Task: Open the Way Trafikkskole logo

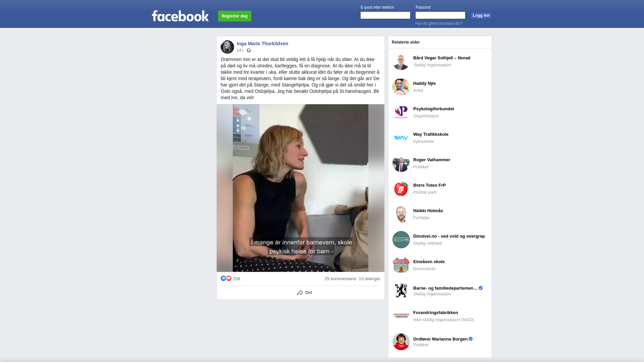Action: pos(401,138)
